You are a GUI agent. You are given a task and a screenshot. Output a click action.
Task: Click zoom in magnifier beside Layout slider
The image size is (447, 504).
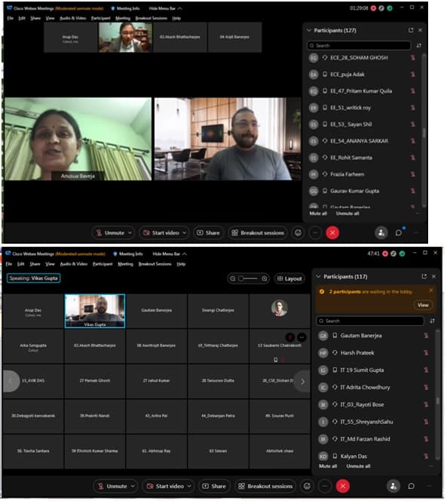pos(265,278)
